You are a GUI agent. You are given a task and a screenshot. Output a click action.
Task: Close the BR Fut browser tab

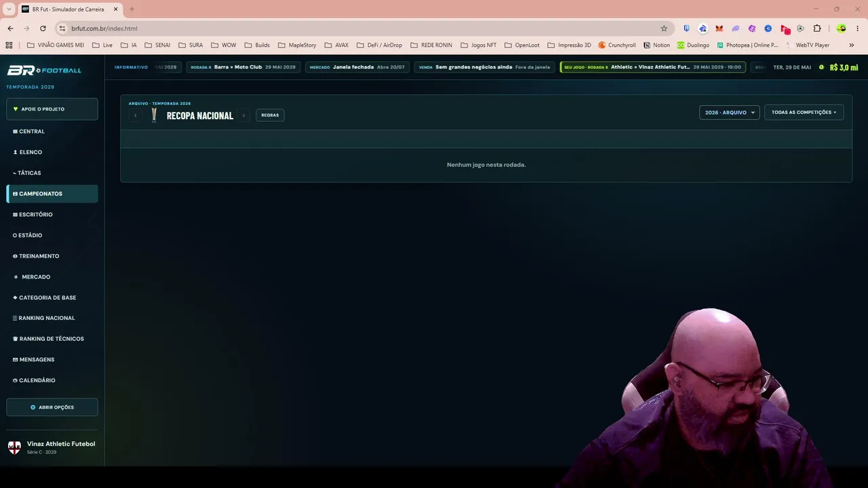(x=115, y=9)
